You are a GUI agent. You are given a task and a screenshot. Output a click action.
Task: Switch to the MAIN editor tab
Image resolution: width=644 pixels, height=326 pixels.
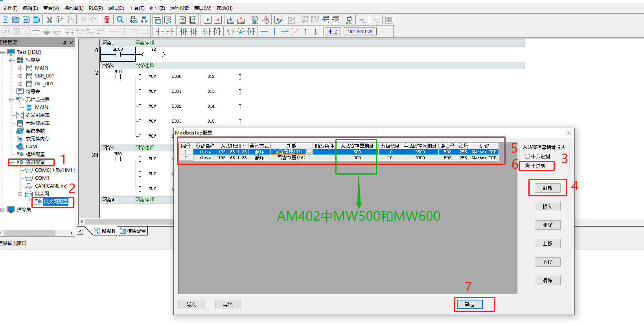coord(105,231)
